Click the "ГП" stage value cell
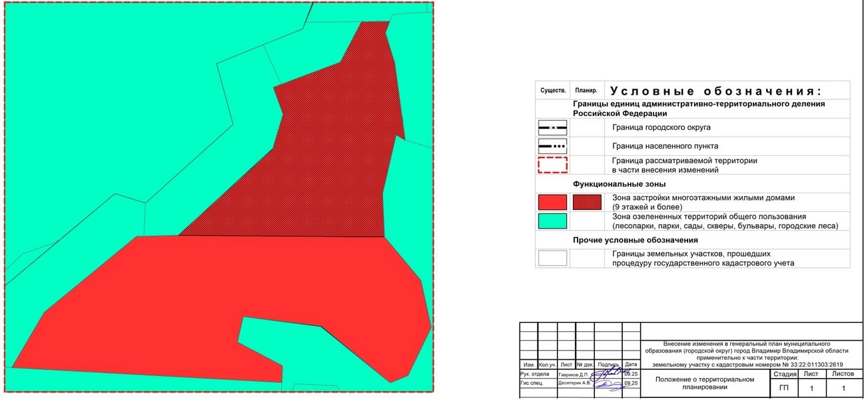 coord(783,387)
